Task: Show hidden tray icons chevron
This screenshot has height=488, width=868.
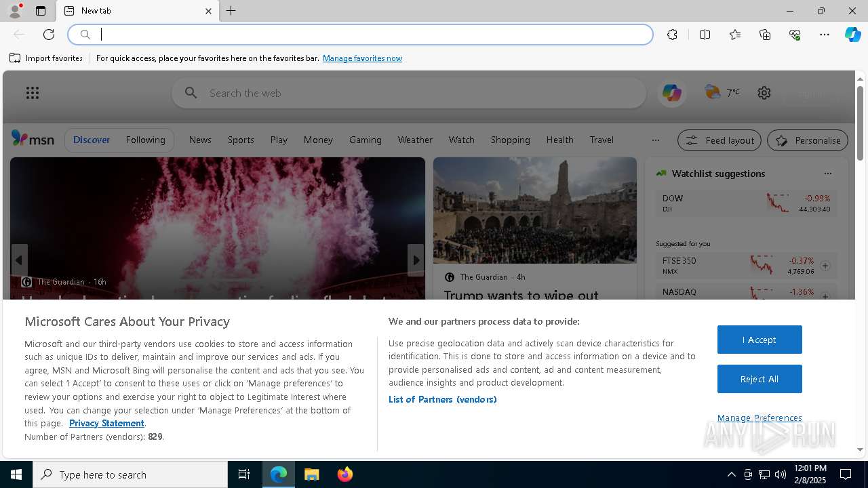Action: pyautogui.click(x=731, y=474)
